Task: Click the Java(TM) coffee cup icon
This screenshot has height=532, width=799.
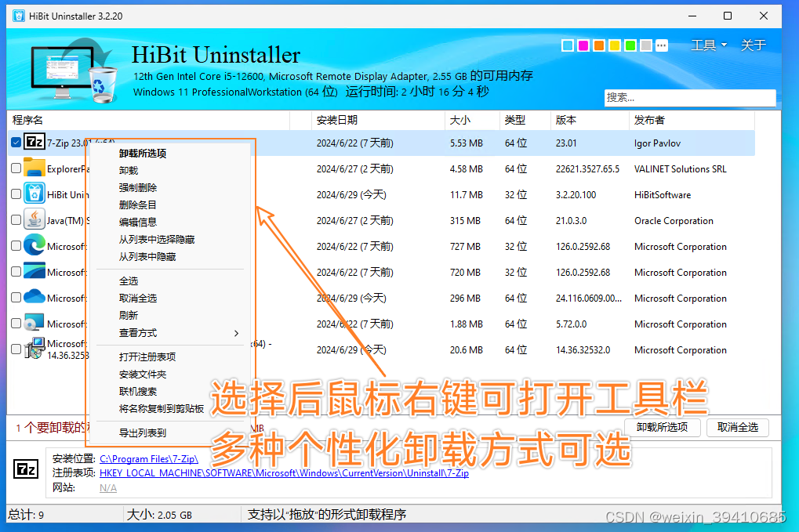Action: pyautogui.click(x=35, y=219)
